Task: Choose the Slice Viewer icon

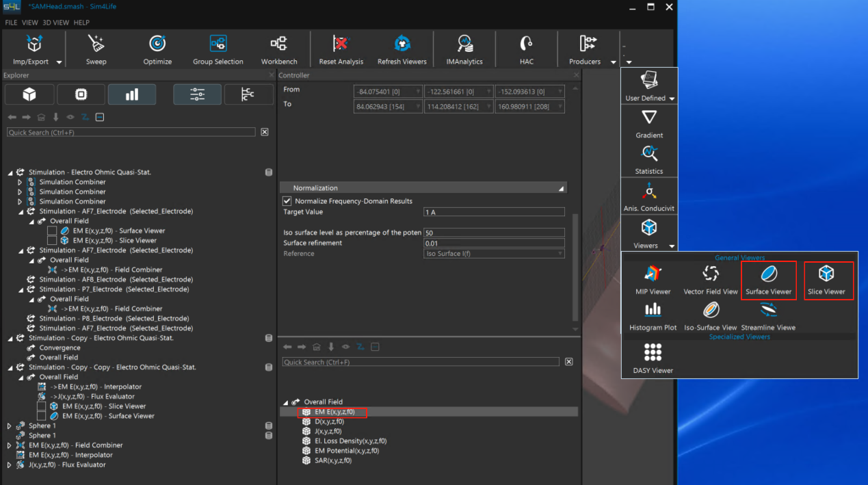Action: point(826,275)
